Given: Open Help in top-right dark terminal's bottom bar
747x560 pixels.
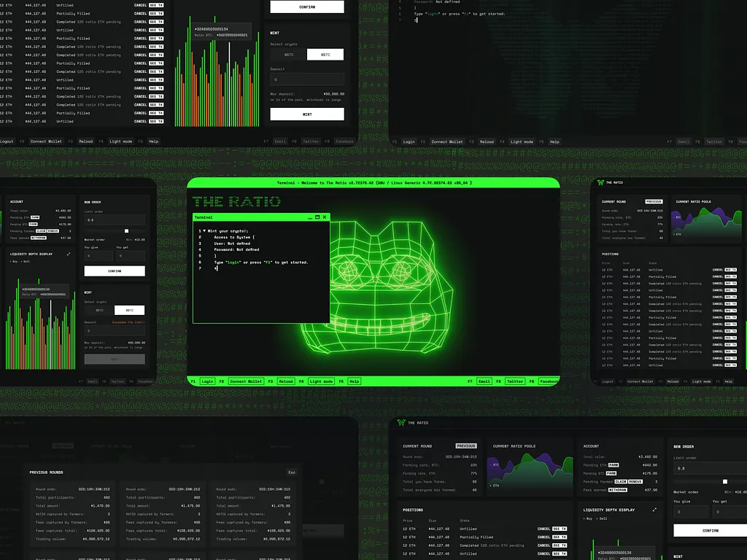Looking at the screenshot, I should click(554, 142).
